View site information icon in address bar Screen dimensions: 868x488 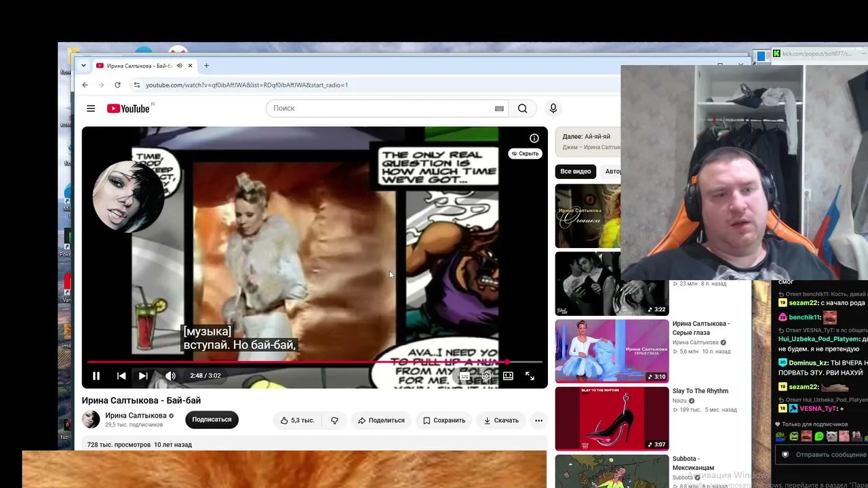136,85
